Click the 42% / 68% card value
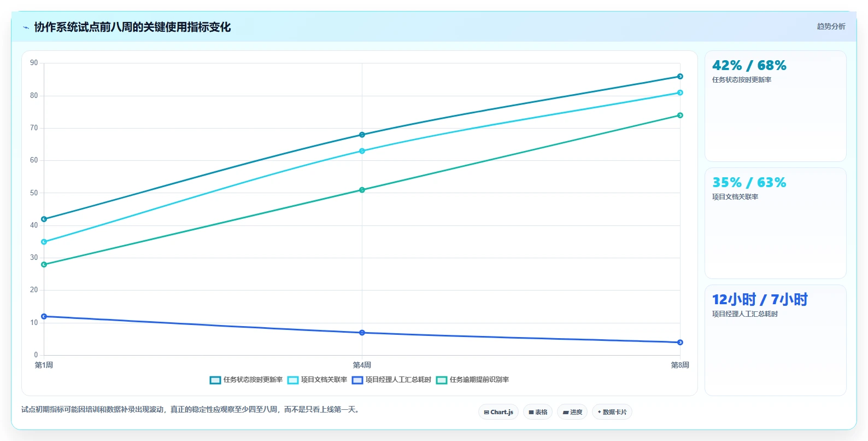The height and width of the screenshot is (441, 868). pos(749,66)
